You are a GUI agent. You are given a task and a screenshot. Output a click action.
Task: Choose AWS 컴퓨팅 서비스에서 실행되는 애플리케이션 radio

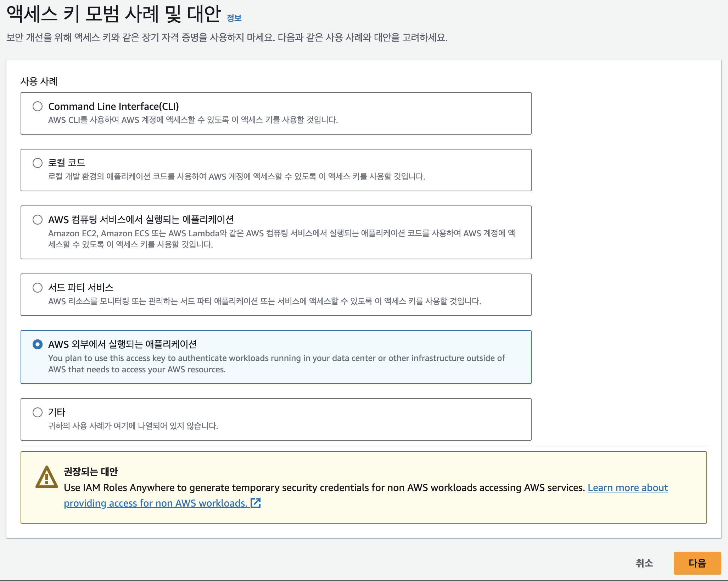(38, 220)
